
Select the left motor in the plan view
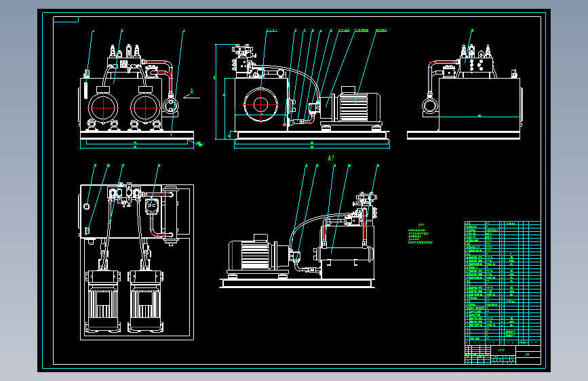click(x=103, y=302)
